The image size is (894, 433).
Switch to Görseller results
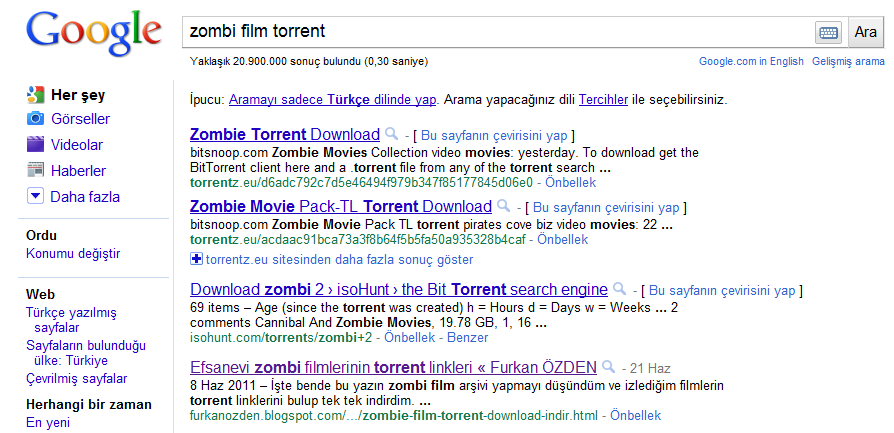point(80,119)
